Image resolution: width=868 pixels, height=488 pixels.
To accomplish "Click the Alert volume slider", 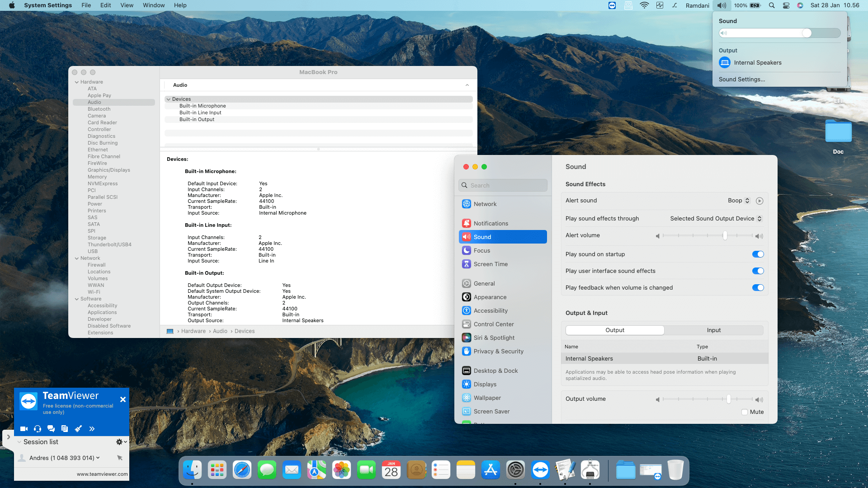I will pos(708,236).
